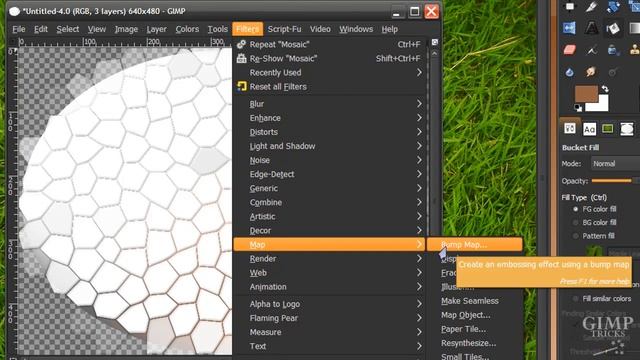640x360 pixels.
Task: Expand the Light and Shadow submenu
Action: (330, 146)
